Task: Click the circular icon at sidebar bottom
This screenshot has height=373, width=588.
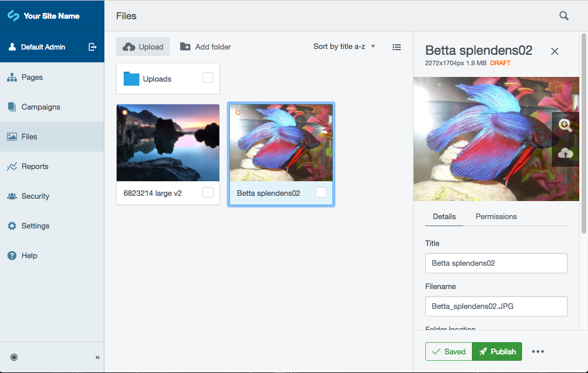Action: pos(14,357)
